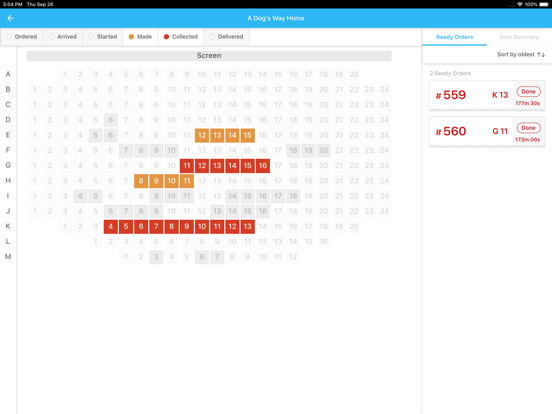Select gray seat 3 in row M
Screen dimensions: 552x414
pyautogui.click(x=156, y=257)
